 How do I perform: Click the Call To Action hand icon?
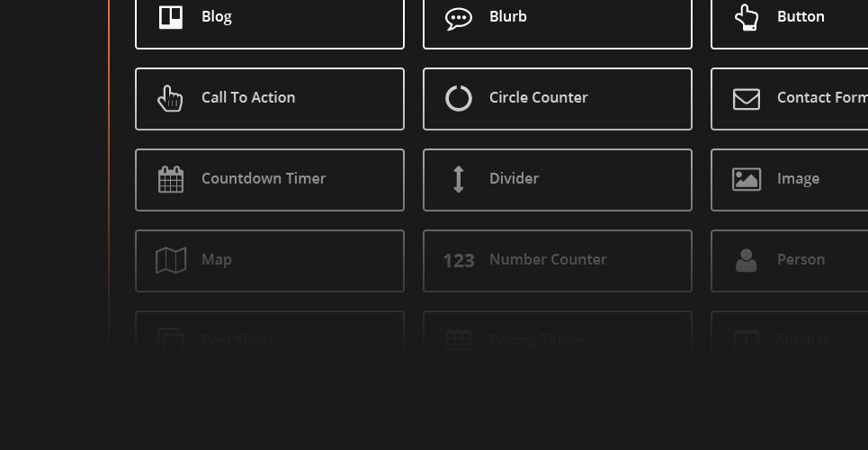170,99
